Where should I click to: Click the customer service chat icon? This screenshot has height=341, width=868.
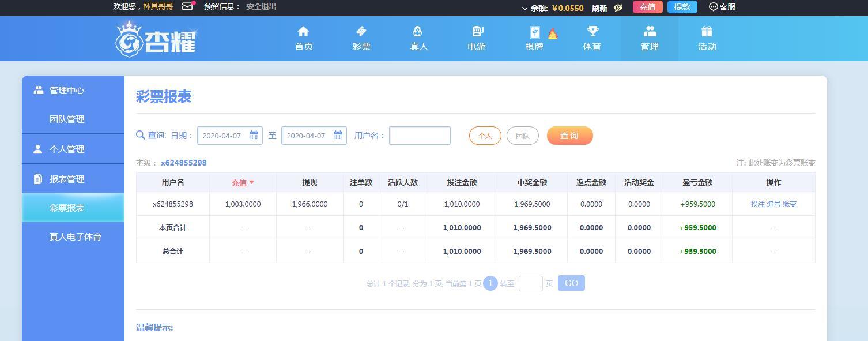713,7
